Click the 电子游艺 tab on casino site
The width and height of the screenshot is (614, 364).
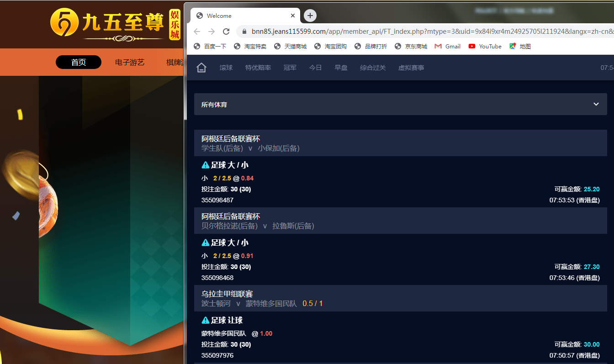click(130, 62)
